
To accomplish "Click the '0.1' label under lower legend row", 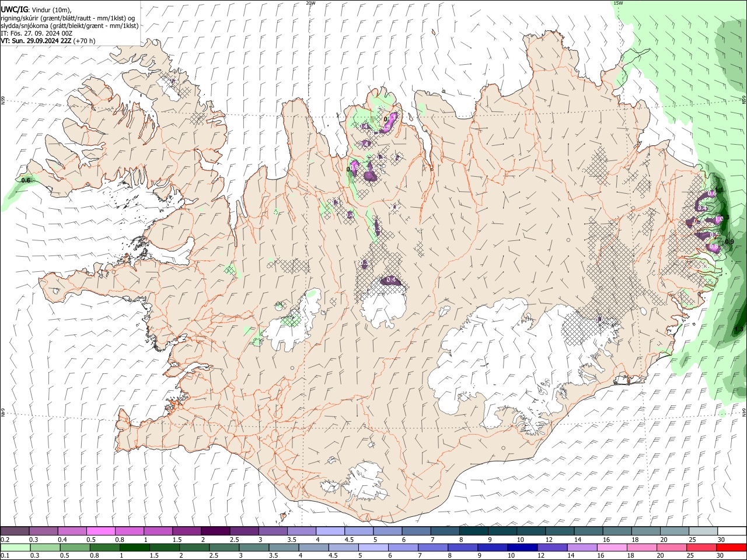I will tap(5, 555).
